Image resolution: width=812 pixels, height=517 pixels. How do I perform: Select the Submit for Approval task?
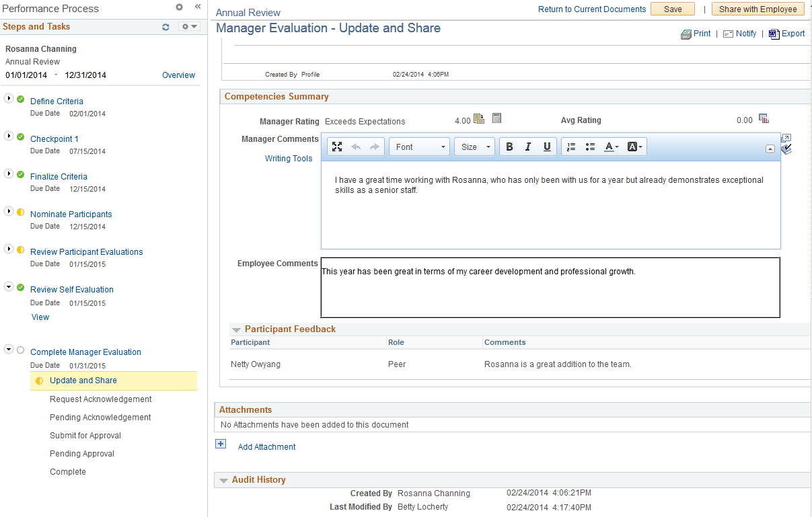click(85, 436)
